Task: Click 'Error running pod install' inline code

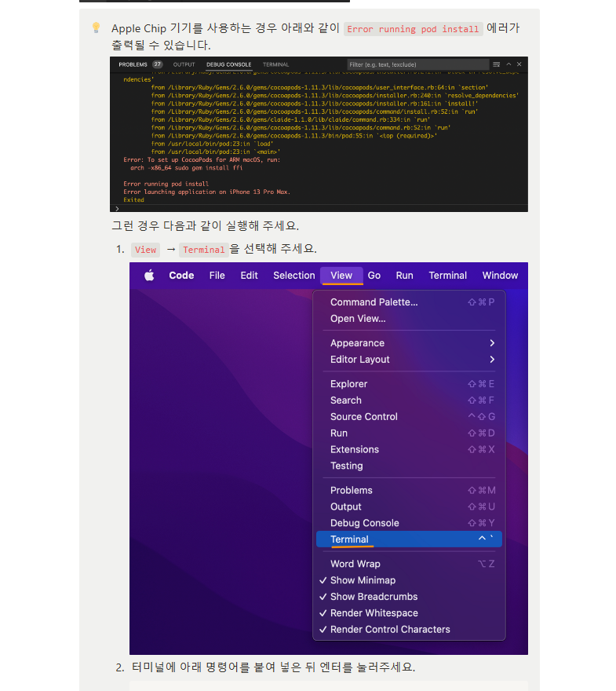Action: (x=413, y=29)
